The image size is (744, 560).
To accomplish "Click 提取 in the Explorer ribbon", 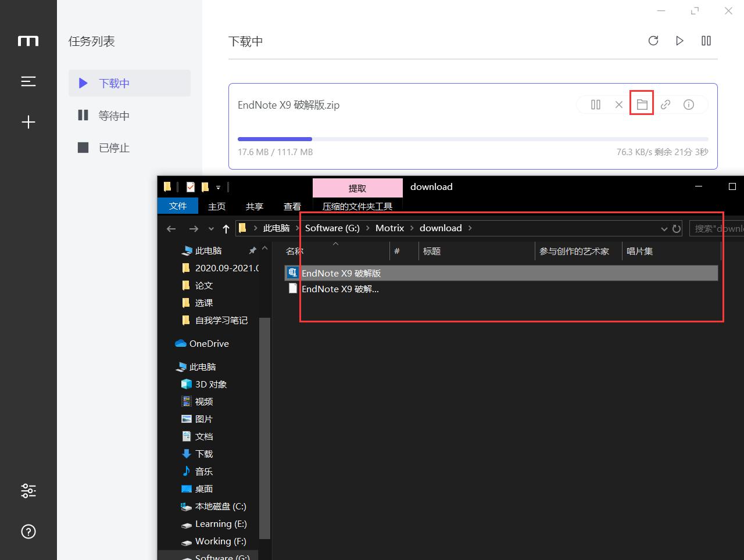I will pos(357,188).
